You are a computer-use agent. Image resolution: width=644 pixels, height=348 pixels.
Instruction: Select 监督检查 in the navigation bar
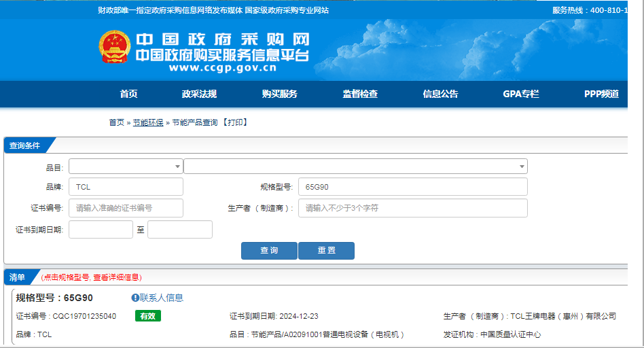coord(360,94)
